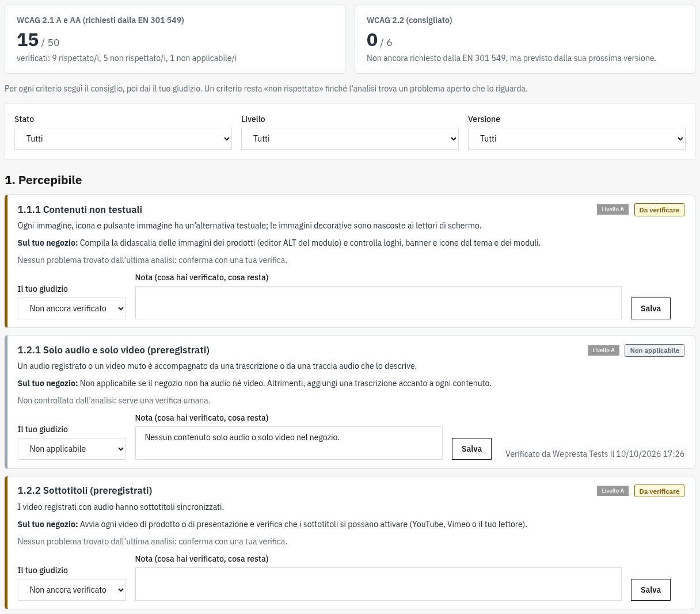Click the 'Livello A' badge on criterion 1.2.1
The image size is (700, 614).
coord(603,350)
